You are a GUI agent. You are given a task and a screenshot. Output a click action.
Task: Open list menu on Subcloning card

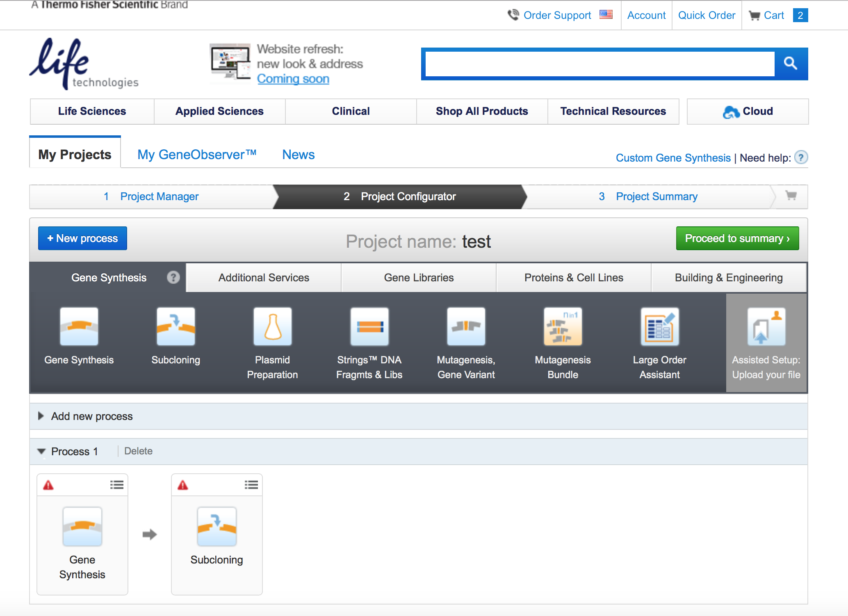251,485
